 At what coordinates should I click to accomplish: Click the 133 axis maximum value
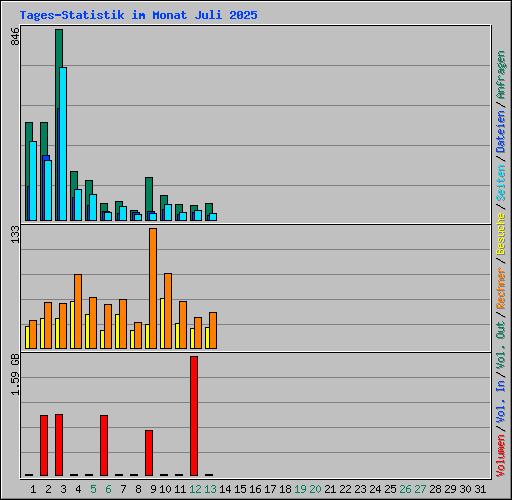click(15, 234)
